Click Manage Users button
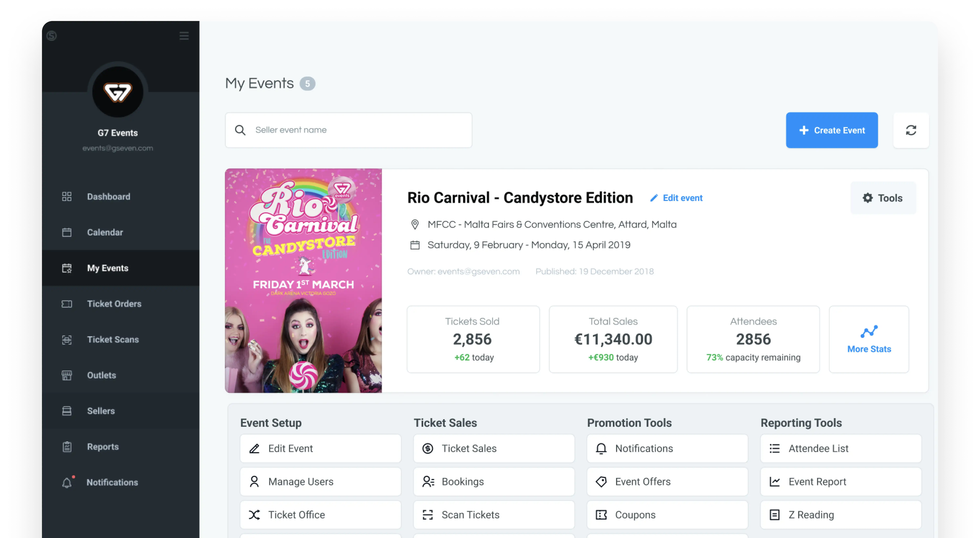The height and width of the screenshot is (538, 980). click(x=321, y=482)
